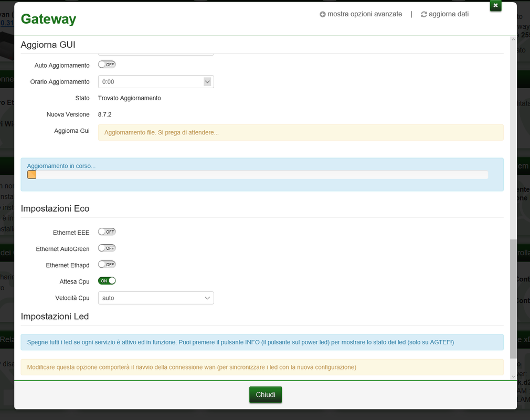Click the Aggiorna GUI heading
This screenshot has height=420, width=530.
48,45
